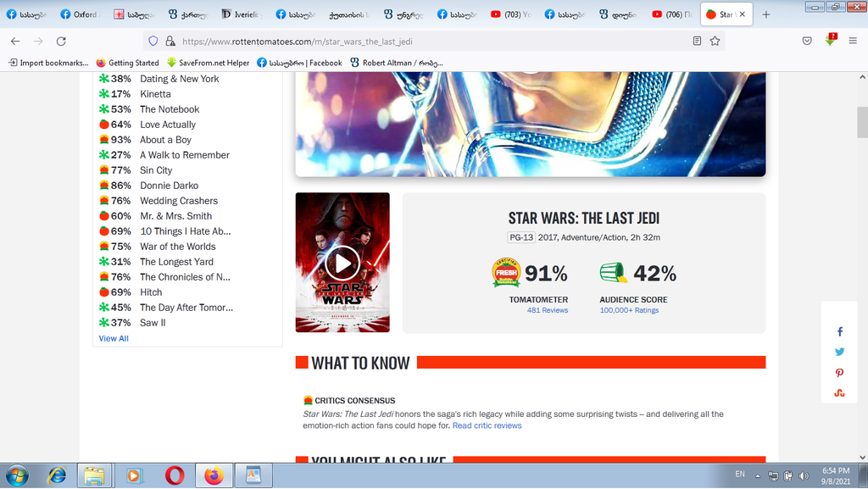The width and height of the screenshot is (868, 489).
Task: Show hidden system tray icons
Action: point(758,475)
